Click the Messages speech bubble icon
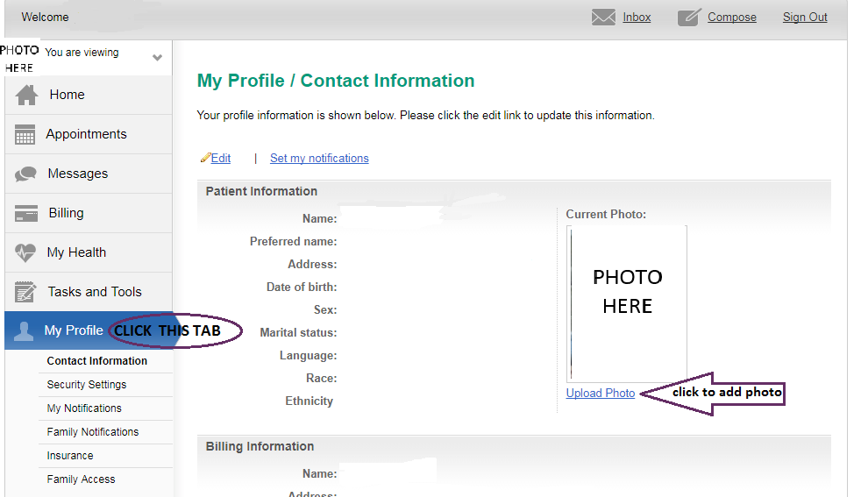Viewport: 868px width, 497px height. tap(26, 174)
